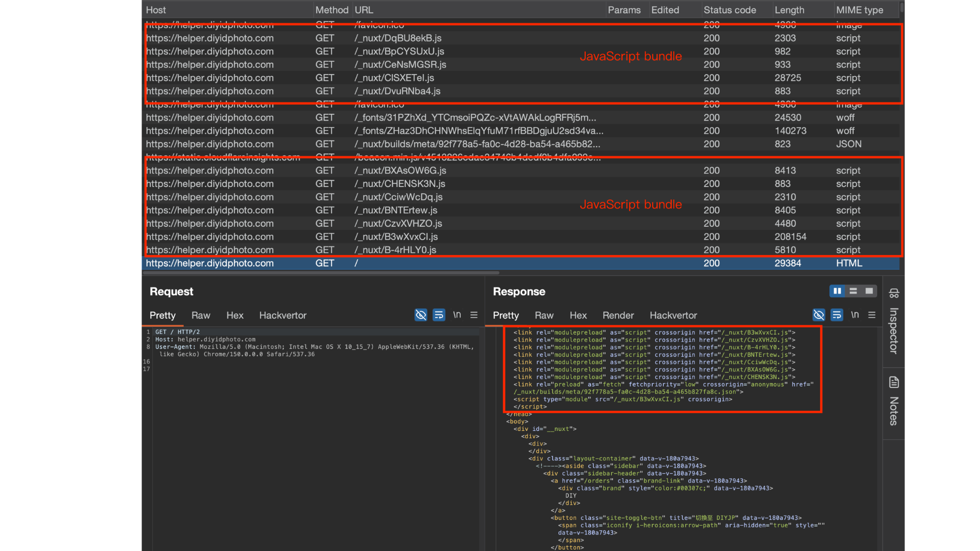This screenshot has height=551, width=980.
Task: Select the /_fonts/31PZhXd woff request row
Action: tap(521, 118)
